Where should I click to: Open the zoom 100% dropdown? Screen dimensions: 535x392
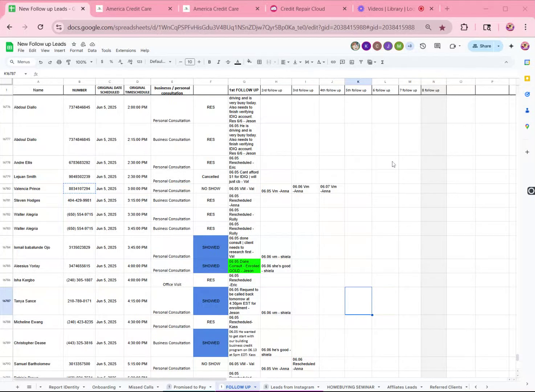[84, 62]
